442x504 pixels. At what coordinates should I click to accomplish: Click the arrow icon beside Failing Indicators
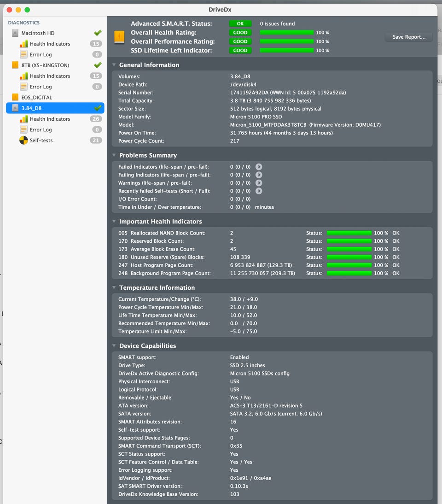tap(259, 175)
